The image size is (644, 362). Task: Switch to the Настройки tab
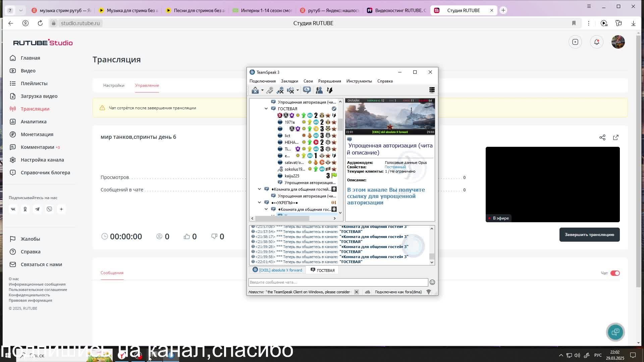[114, 85]
